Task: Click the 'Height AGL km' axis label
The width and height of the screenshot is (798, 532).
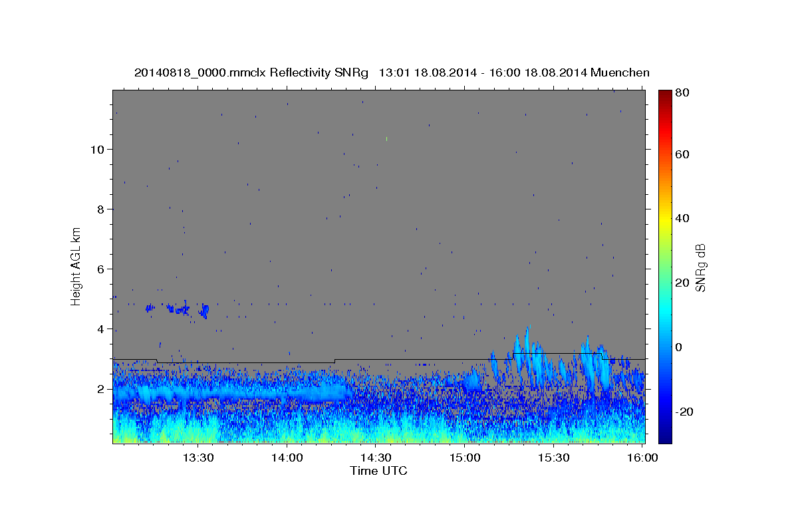Action: (x=76, y=266)
